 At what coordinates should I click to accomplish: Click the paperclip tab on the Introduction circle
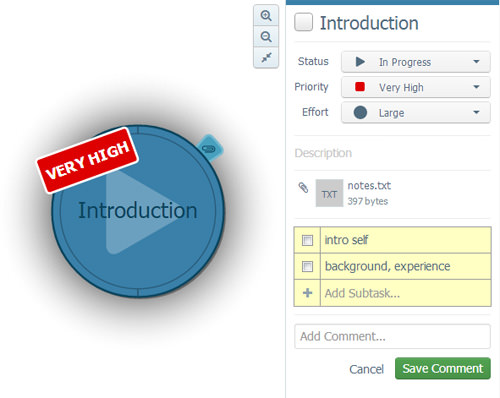click(x=210, y=148)
